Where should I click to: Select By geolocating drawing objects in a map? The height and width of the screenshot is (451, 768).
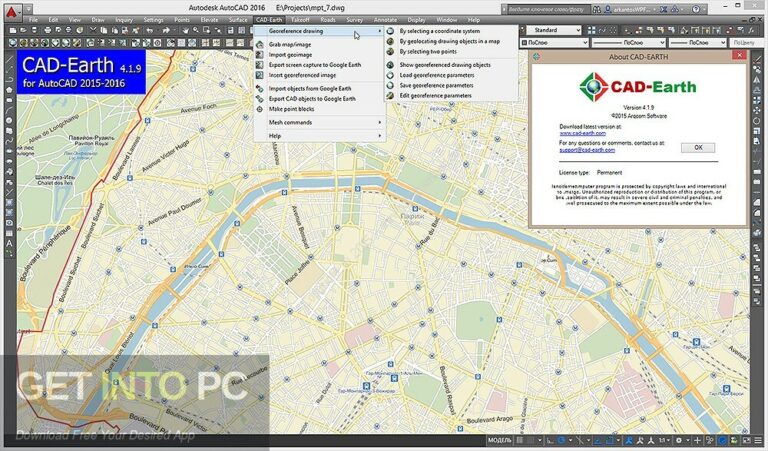click(x=451, y=42)
